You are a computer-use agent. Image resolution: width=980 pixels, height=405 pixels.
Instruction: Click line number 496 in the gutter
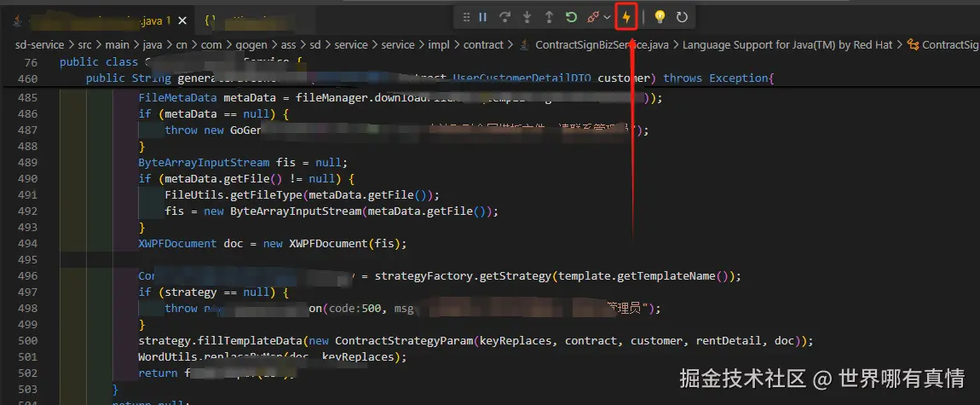coord(28,275)
